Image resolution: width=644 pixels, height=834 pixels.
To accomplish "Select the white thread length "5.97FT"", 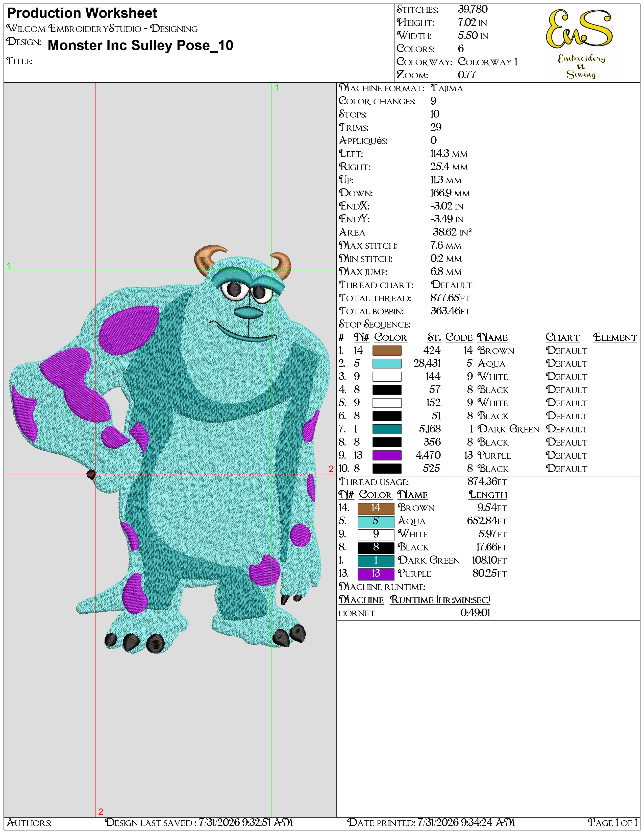I will click(493, 534).
